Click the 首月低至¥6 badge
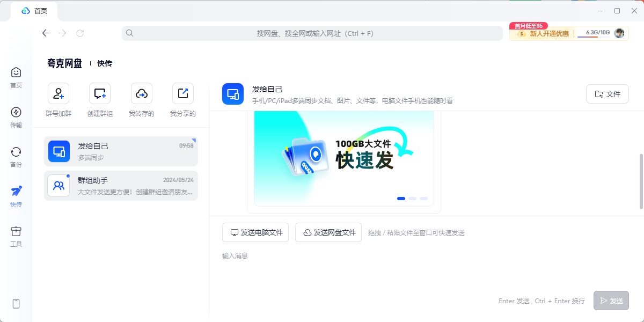Image resolution: width=644 pixels, height=322 pixels. (x=529, y=26)
